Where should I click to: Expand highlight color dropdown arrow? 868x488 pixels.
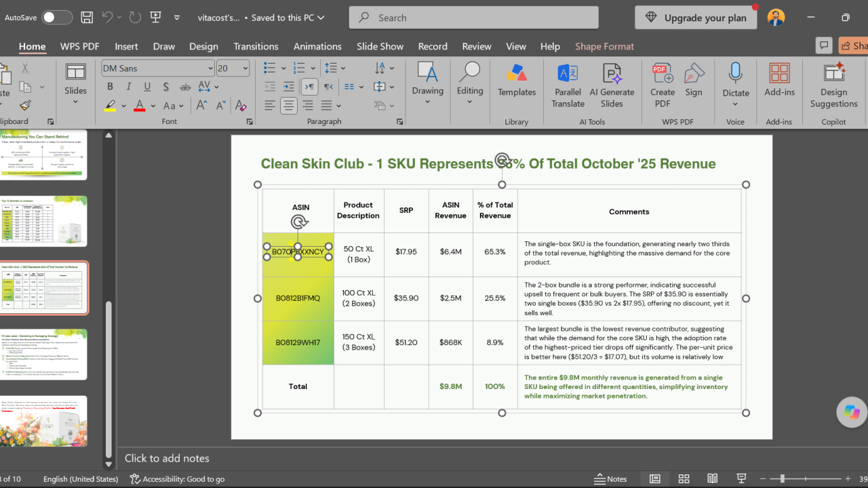123,106
